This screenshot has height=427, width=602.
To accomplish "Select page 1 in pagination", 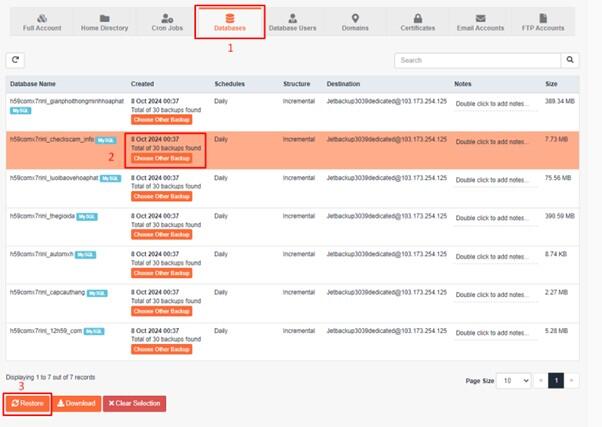I will [x=556, y=381].
